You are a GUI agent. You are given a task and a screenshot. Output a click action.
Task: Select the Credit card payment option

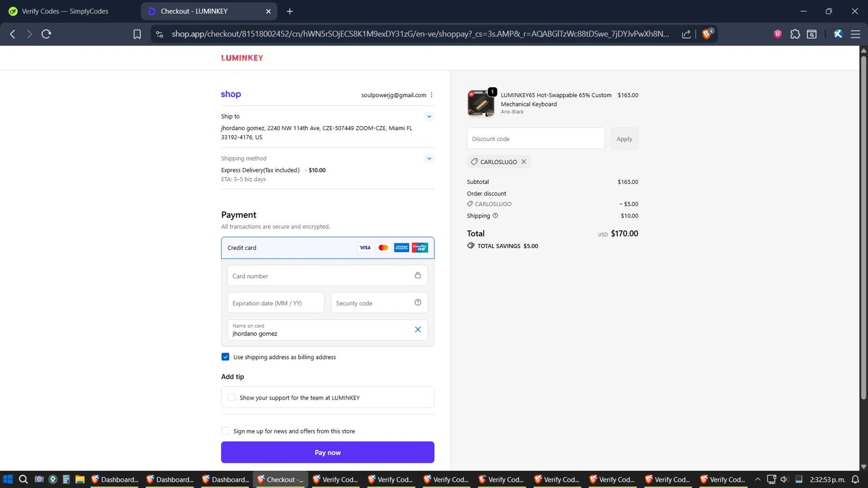328,247
